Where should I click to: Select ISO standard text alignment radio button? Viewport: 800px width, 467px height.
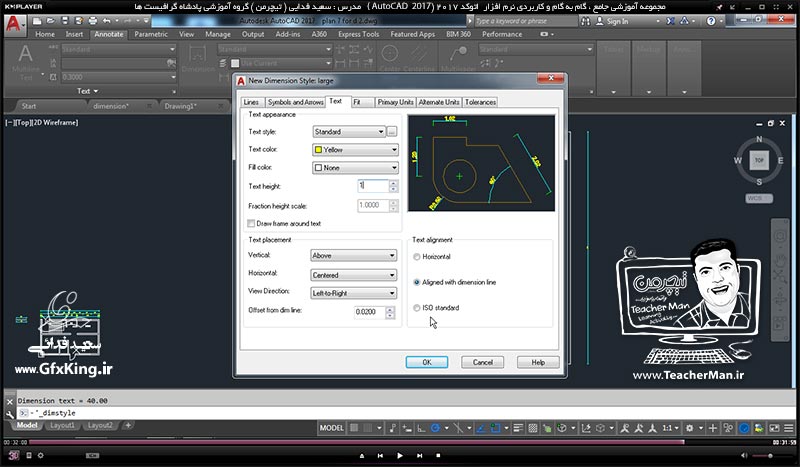click(417, 308)
